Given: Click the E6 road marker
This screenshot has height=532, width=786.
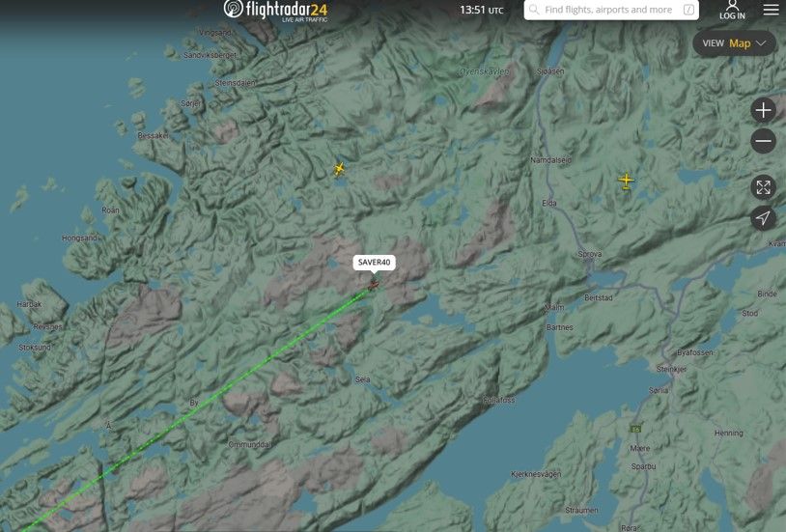Looking at the screenshot, I should [635, 427].
